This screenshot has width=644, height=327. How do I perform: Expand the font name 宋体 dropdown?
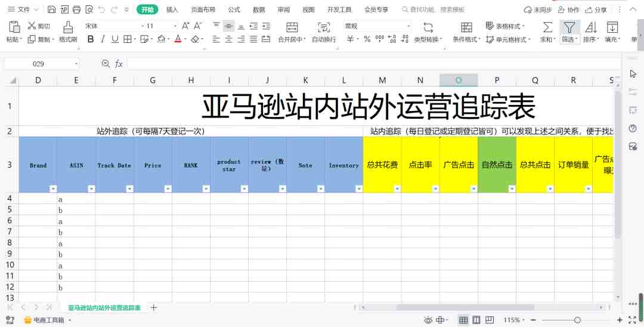[x=143, y=26]
